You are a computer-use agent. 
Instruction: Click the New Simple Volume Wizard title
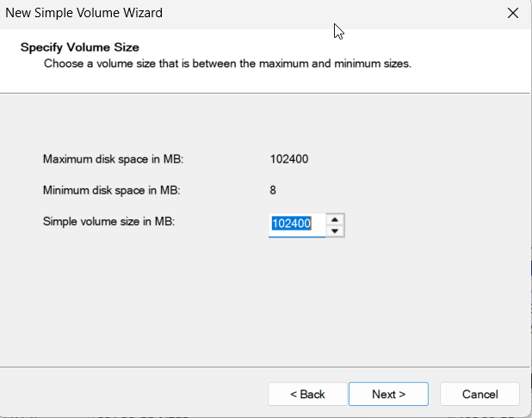pyautogui.click(x=84, y=13)
